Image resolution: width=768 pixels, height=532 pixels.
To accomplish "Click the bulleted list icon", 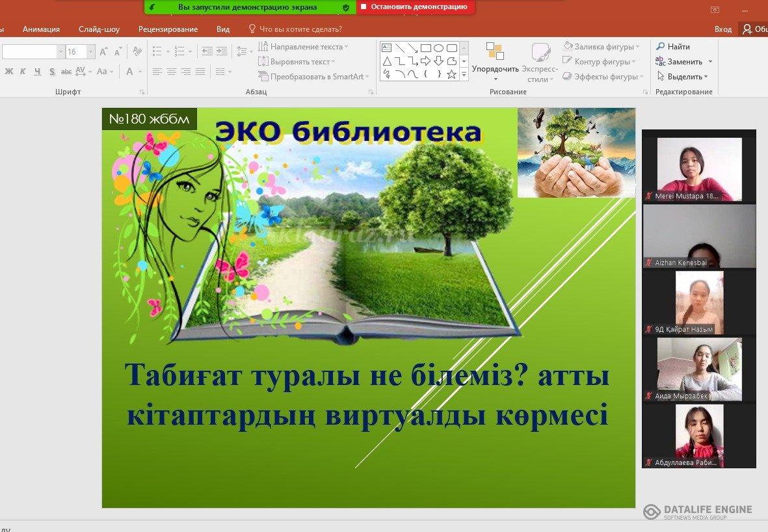I will (x=157, y=51).
